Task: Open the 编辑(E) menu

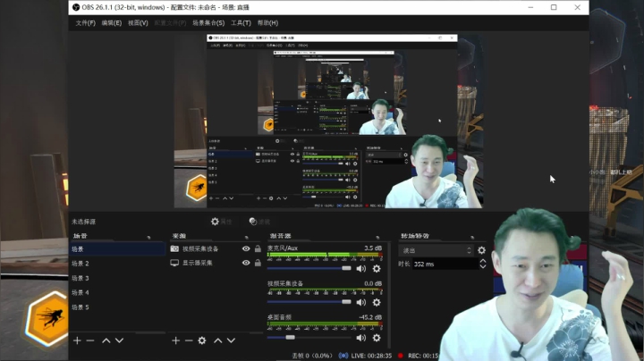Action: [x=111, y=23]
